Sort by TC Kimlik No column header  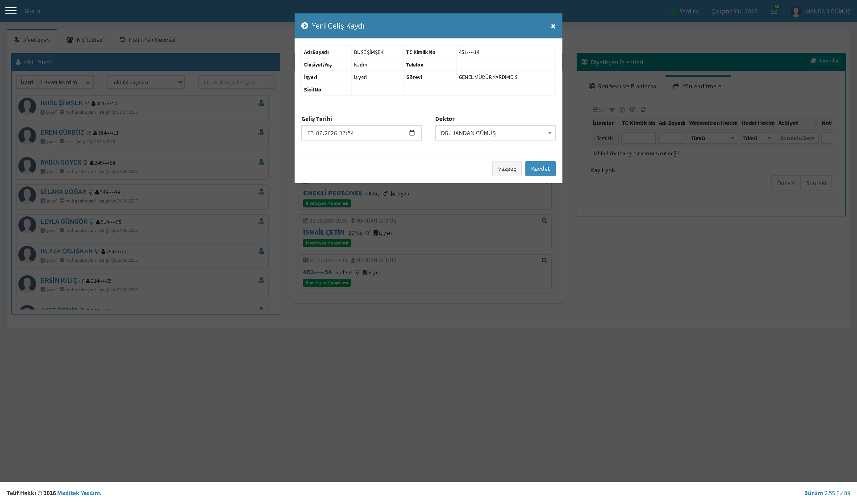638,123
